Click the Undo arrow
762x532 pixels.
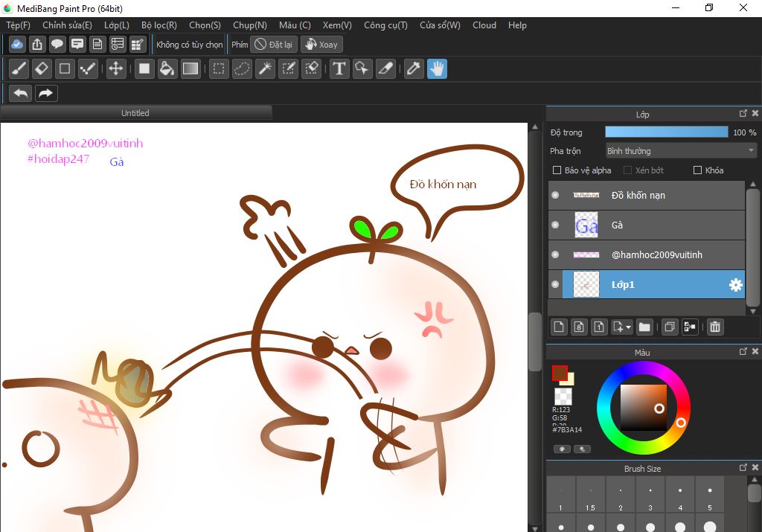pos(21,93)
